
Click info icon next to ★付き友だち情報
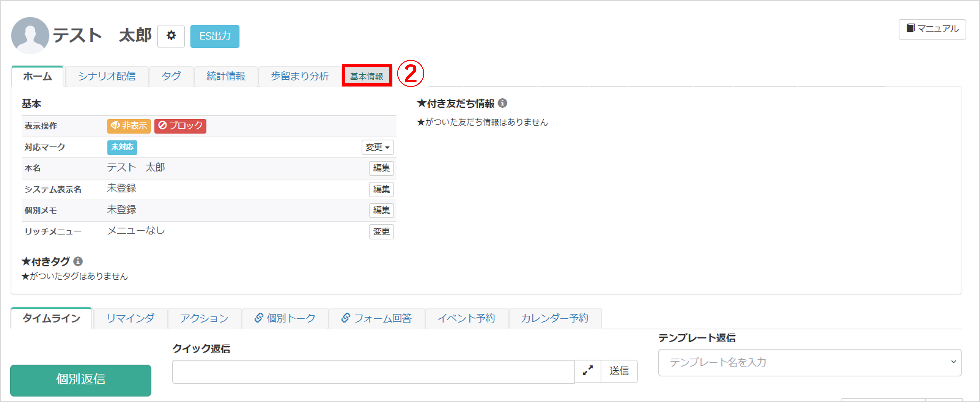click(502, 103)
